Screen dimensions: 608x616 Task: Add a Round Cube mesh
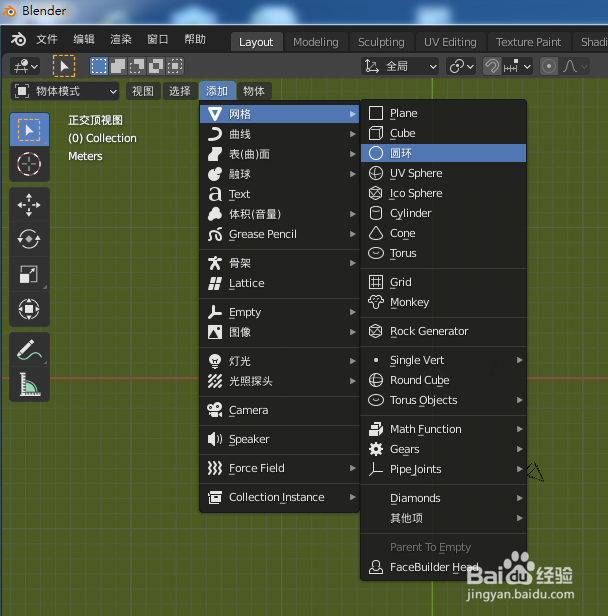[443, 380]
